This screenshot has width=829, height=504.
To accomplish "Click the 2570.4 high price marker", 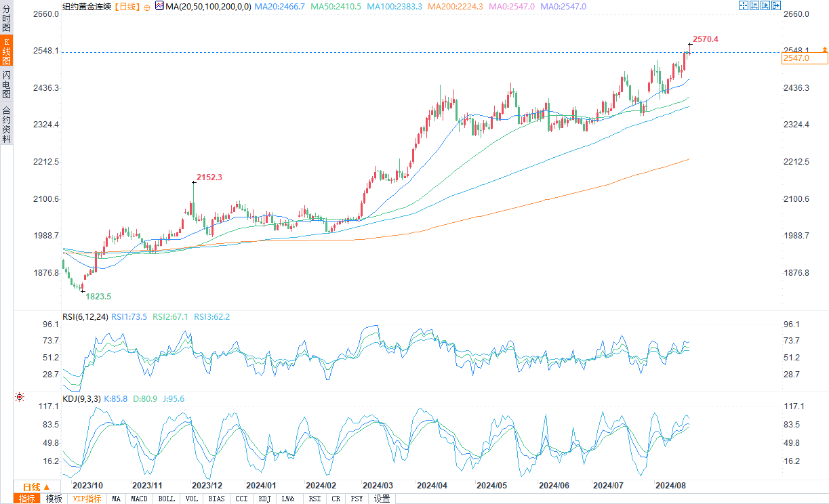I will (x=705, y=39).
